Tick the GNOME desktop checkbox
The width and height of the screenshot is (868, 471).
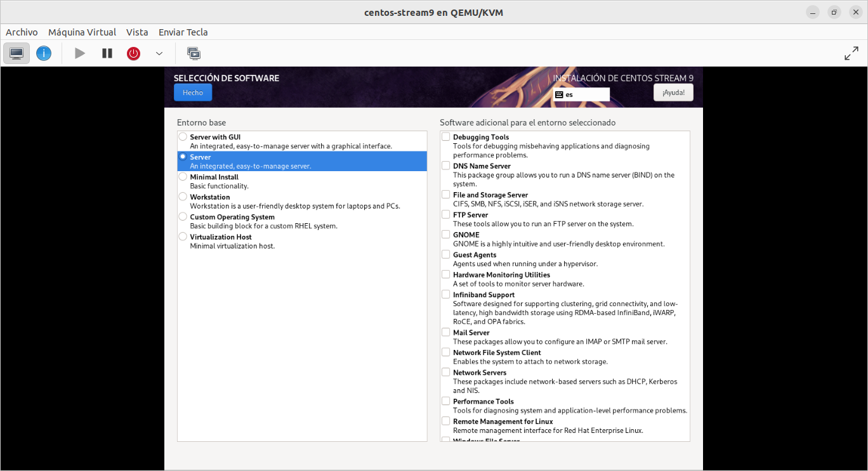[x=446, y=235]
